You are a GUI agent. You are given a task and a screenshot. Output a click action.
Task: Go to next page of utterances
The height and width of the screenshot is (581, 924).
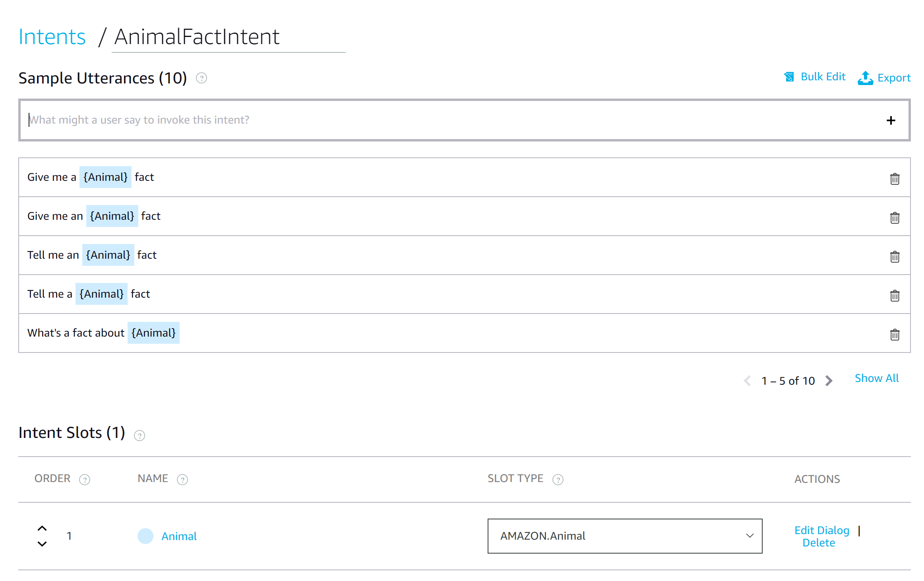coord(829,380)
